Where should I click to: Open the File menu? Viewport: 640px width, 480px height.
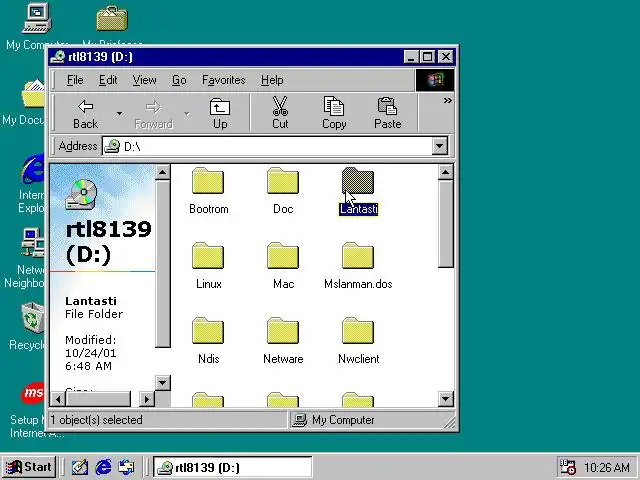click(x=75, y=80)
